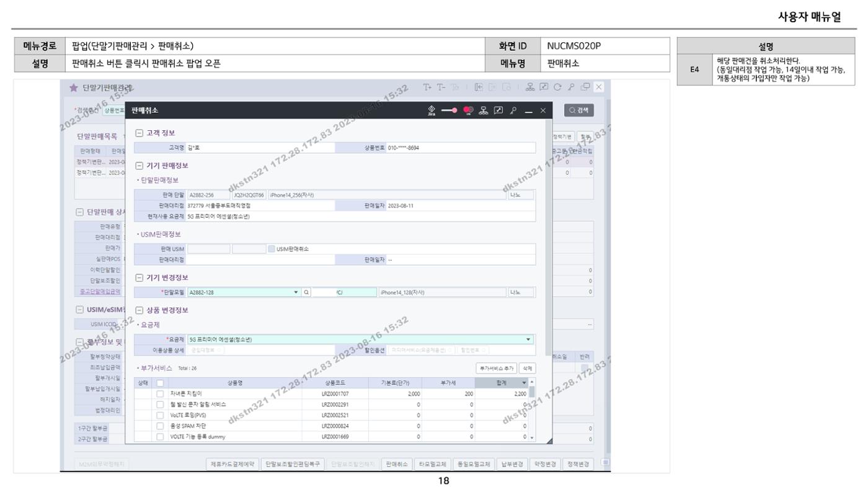
Task: Click the pink slider in 판매취소 popup header
Action: coord(449,110)
